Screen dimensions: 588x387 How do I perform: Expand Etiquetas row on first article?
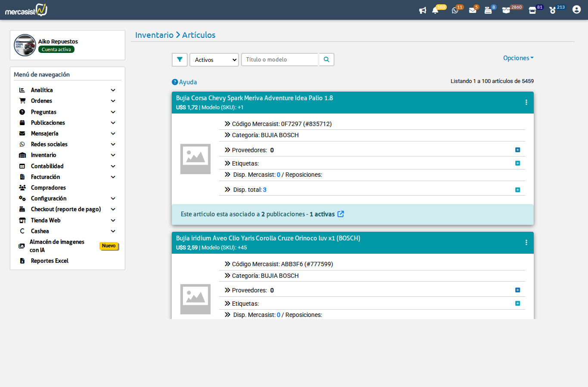(x=517, y=163)
